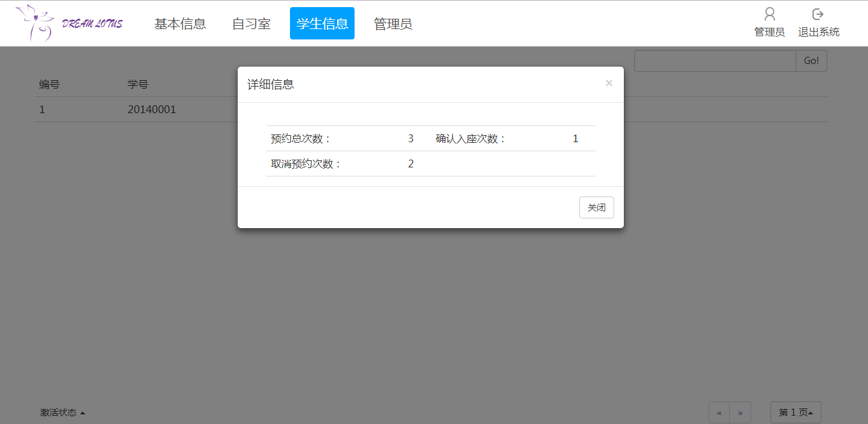The image size is (868, 424).
Task: Open the 基本信息 menu
Action: (x=180, y=24)
